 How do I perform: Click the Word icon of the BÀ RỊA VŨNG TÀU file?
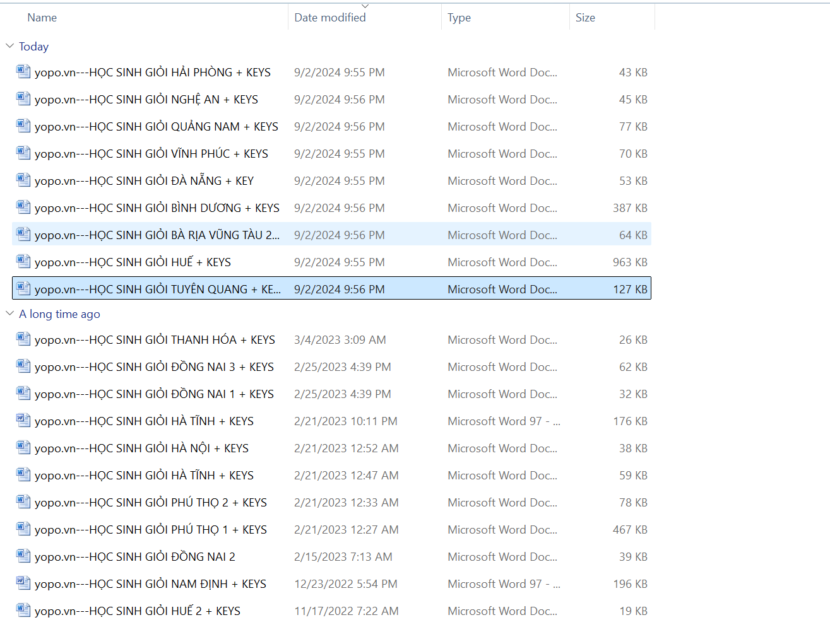[x=23, y=234]
